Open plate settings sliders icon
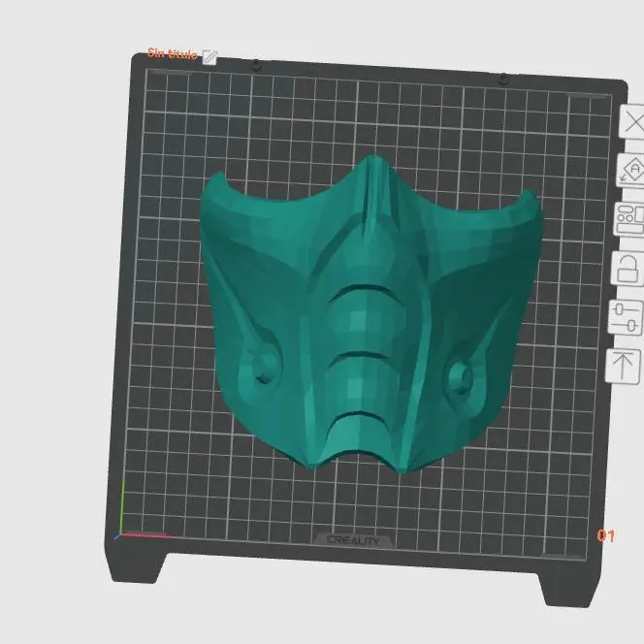The width and height of the screenshot is (644, 644). coord(626,317)
